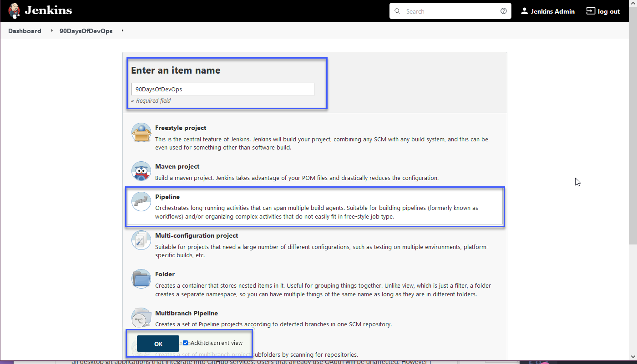
Task: Choose the Pipeline pipe icon
Action: [x=141, y=201]
